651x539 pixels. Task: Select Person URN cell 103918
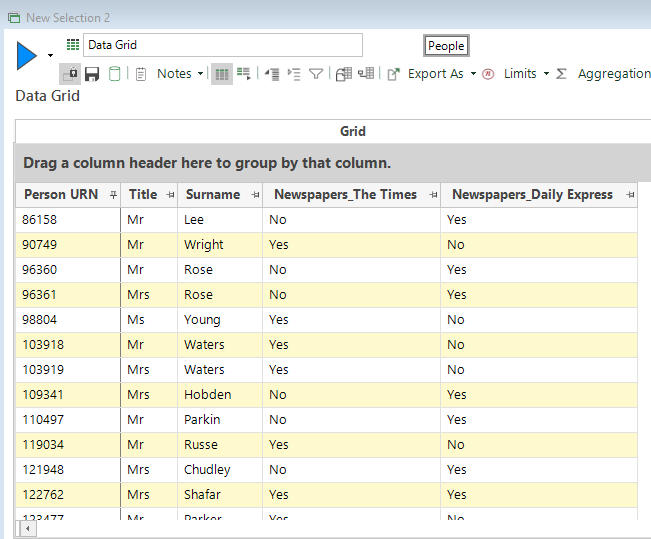click(68, 345)
